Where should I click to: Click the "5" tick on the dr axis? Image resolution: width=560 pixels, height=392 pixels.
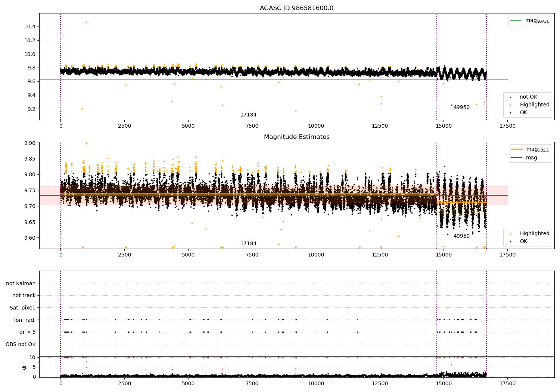coord(34,367)
